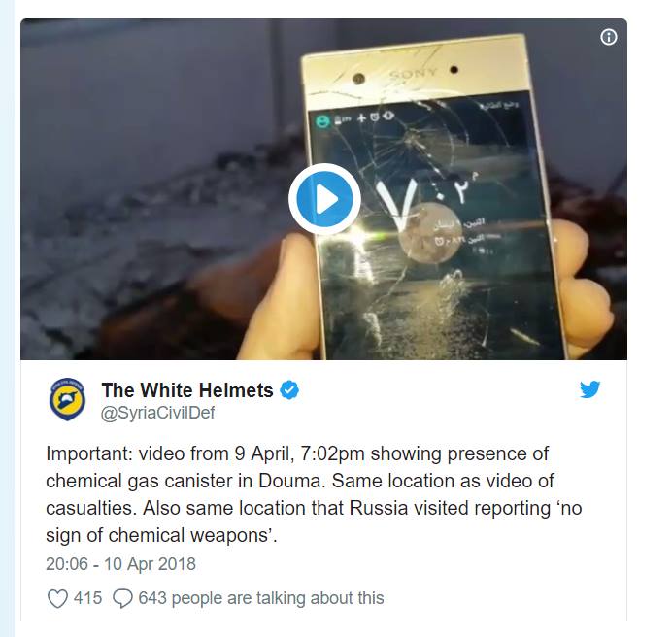This screenshot has width=672, height=637.
Task: Open the White Helmets profile avatar
Action: tap(67, 399)
